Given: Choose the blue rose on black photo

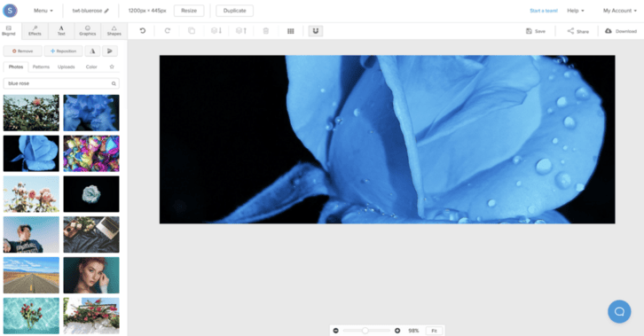Looking at the screenshot, I should click(31, 153).
